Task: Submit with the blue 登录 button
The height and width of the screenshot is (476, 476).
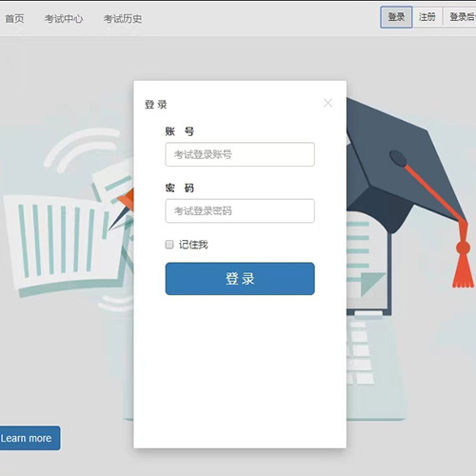Action: pyautogui.click(x=240, y=279)
